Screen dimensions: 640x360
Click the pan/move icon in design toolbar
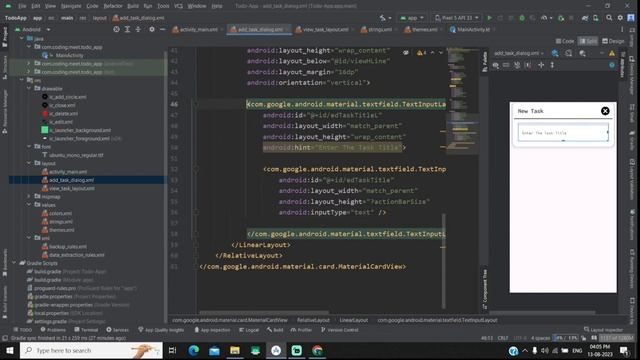point(541,65)
